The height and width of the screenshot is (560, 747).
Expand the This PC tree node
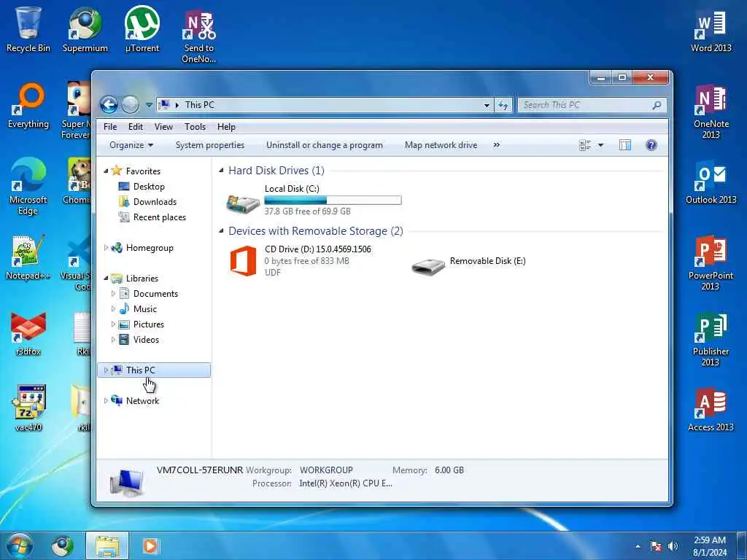(106, 370)
